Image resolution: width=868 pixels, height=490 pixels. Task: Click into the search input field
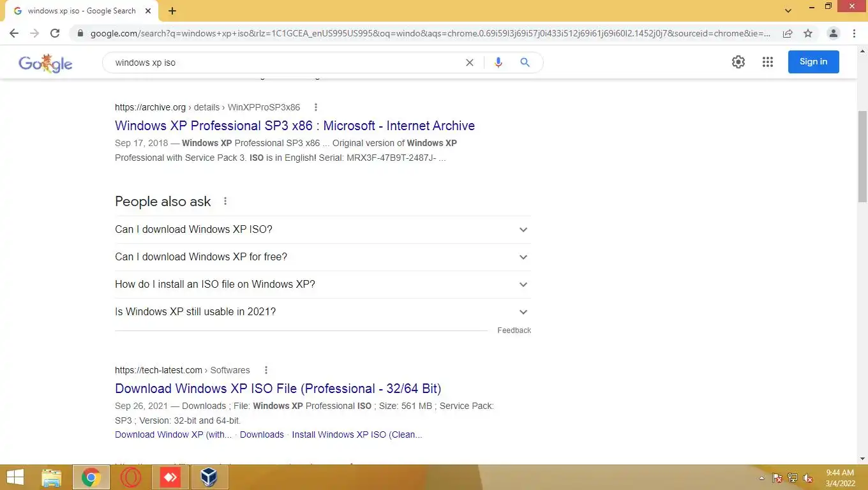(x=287, y=63)
